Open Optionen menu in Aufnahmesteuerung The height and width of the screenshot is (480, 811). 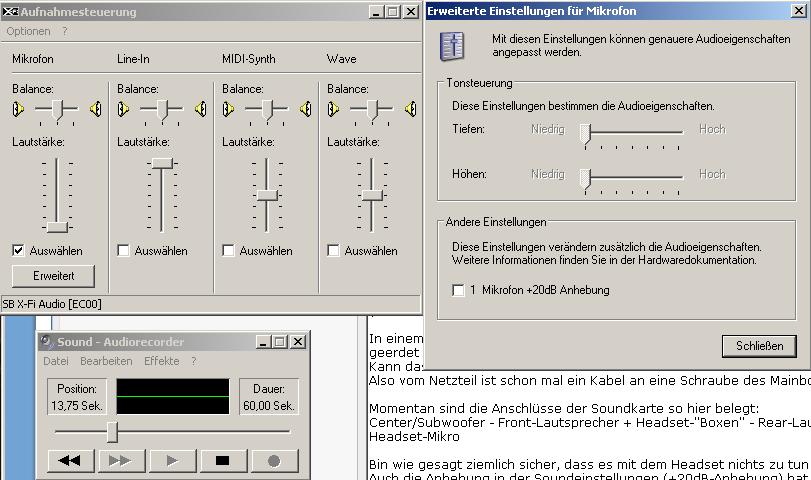(x=28, y=31)
